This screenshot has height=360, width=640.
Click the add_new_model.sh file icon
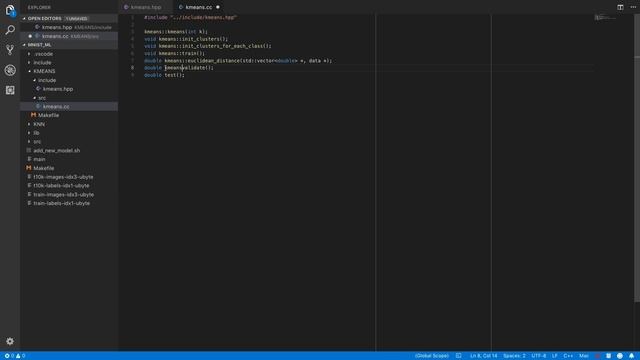29,150
